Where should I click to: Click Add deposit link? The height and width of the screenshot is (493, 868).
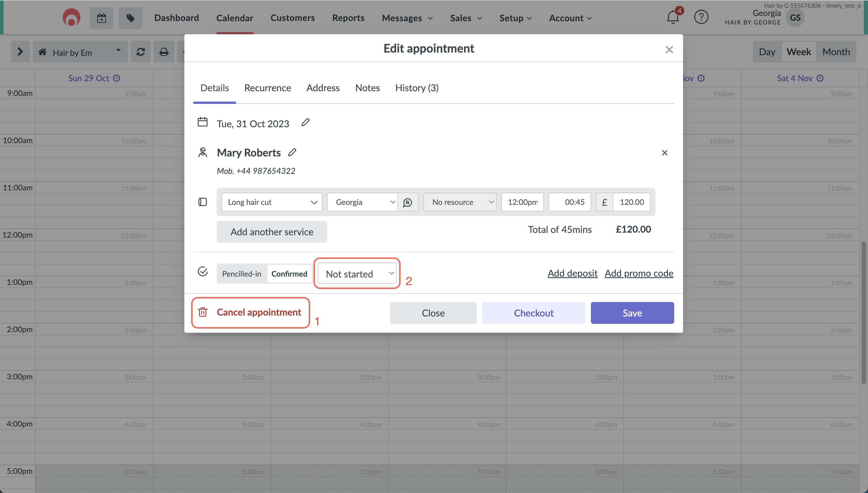(x=572, y=273)
